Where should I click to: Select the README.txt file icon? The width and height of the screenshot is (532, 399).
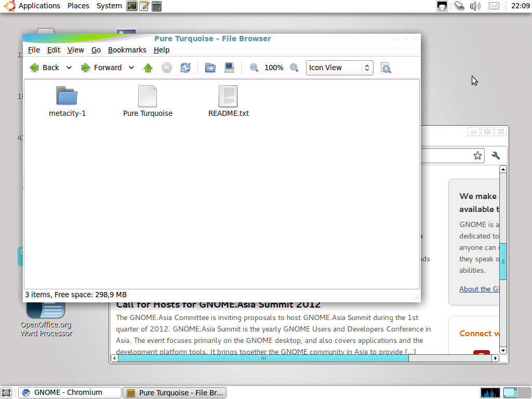(x=228, y=96)
